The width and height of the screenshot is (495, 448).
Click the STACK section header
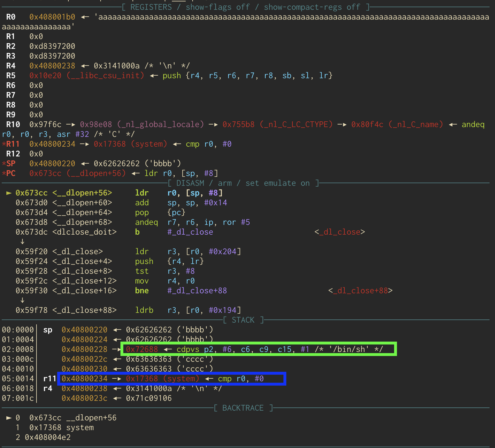[243, 320]
